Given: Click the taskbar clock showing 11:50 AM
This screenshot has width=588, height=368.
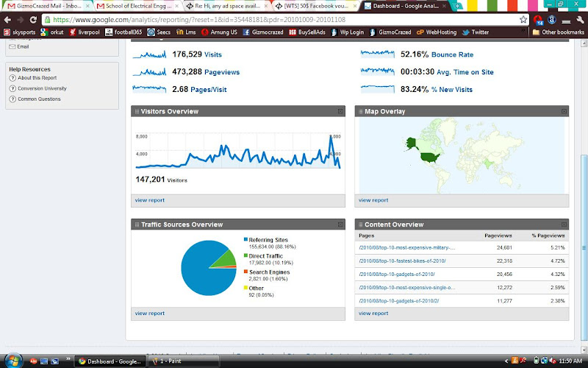Looking at the screenshot, I should tap(570, 361).
